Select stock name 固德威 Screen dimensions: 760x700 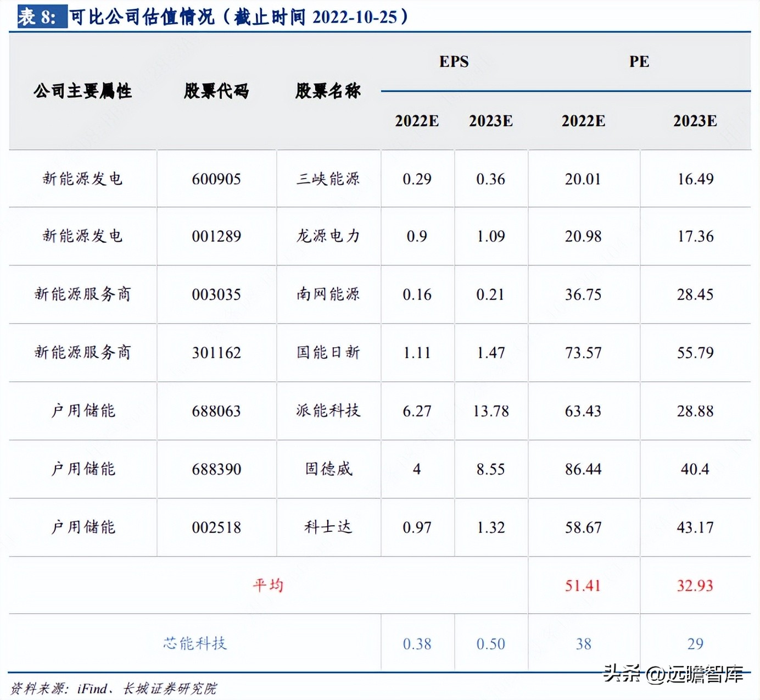point(328,469)
